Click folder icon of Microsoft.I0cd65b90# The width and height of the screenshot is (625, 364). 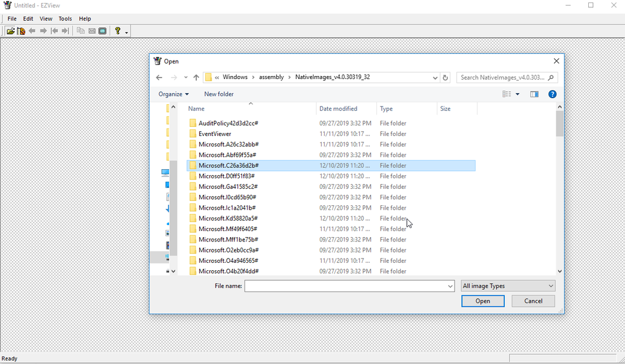tap(193, 197)
